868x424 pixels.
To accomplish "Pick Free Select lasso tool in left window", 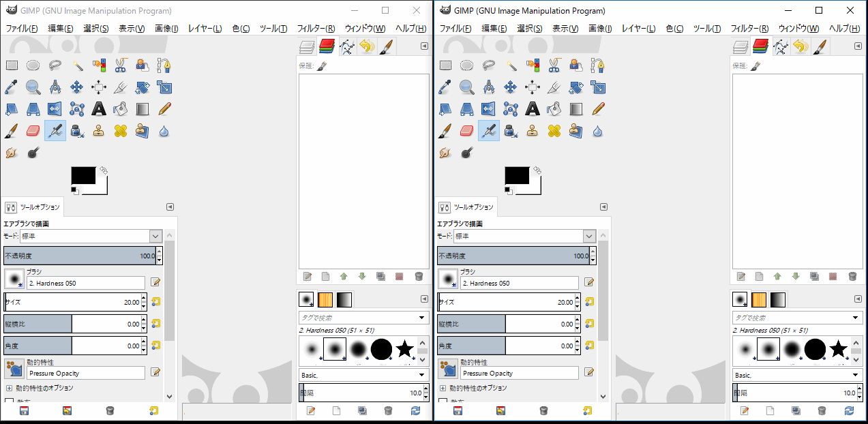I will pyautogui.click(x=55, y=65).
